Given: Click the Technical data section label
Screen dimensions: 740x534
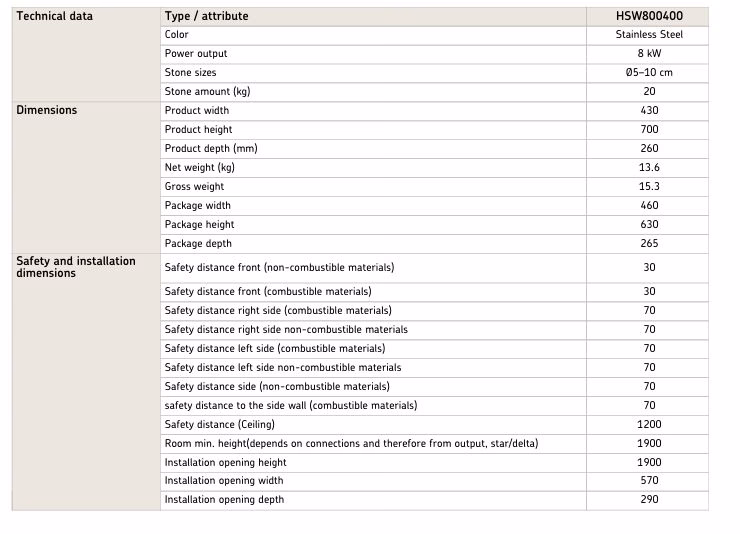Looking at the screenshot, I should [55, 16].
